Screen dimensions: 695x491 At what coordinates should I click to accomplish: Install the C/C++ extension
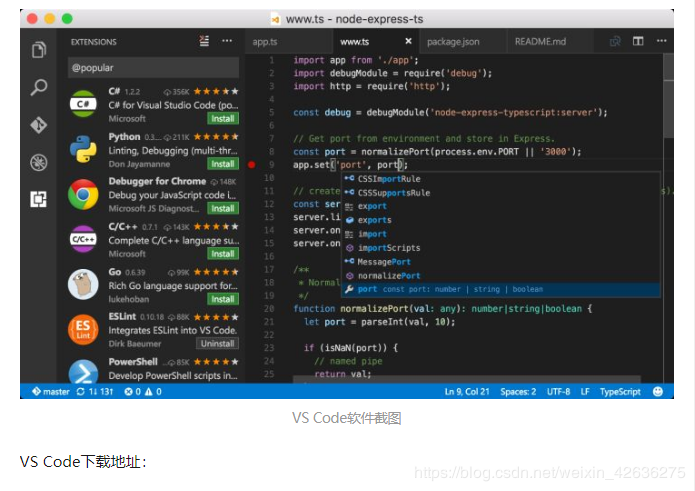pos(223,254)
